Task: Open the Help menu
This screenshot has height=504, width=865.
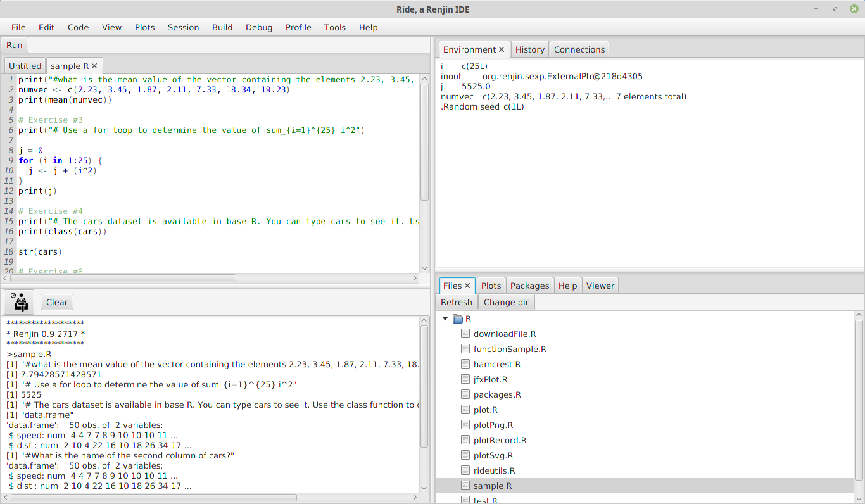Action: pos(368,27)
